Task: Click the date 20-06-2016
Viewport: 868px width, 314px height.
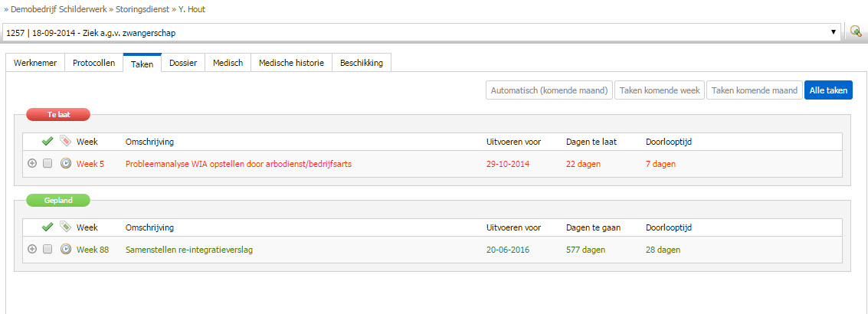Action: click(x=508, y=250)
